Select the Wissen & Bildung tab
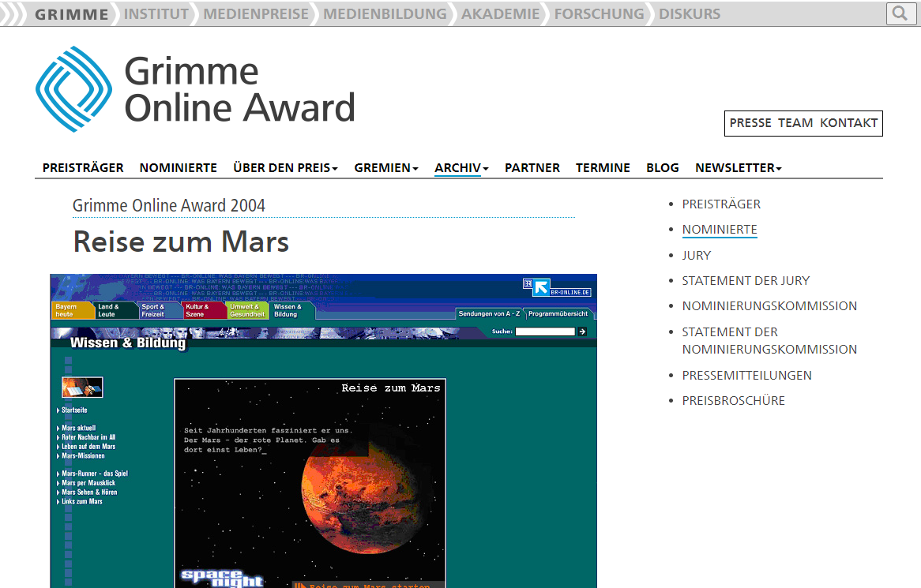Viewport: 921px width, 588px height. pos(292,310)
